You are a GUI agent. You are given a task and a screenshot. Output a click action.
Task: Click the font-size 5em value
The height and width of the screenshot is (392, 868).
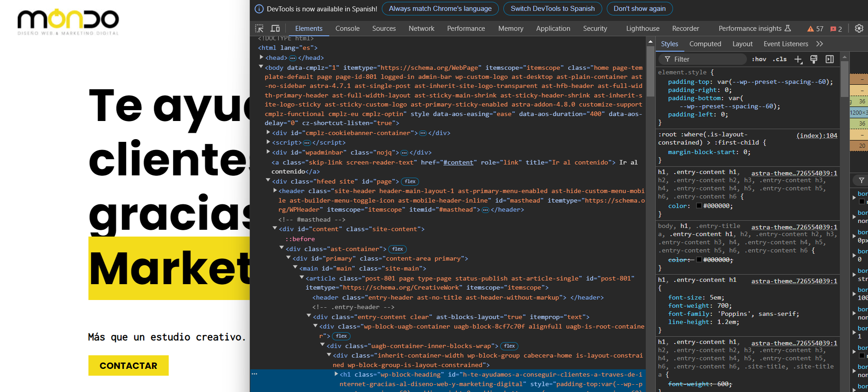pyautogui.click(x=714, y=298)
